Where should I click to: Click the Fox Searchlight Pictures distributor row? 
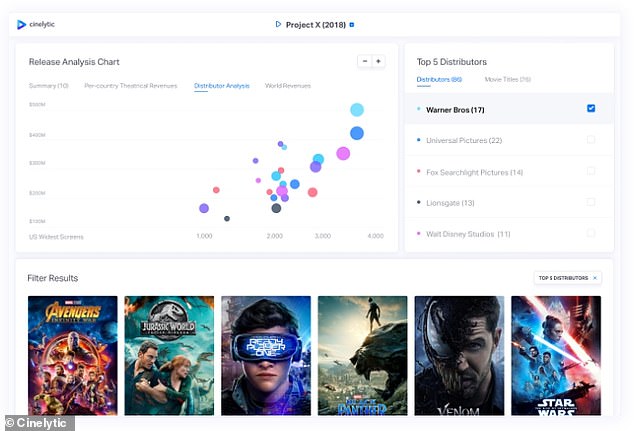pyautogui.click(x=474, y=172)
